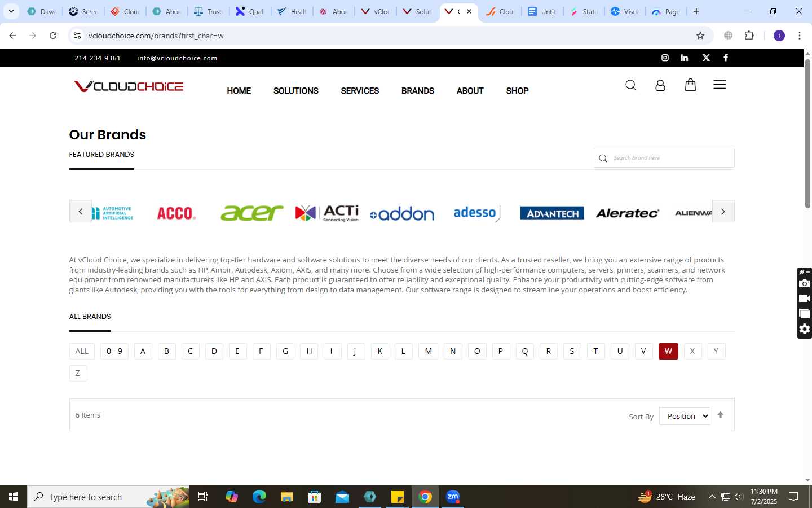Reload the page

tap(53, 36)
